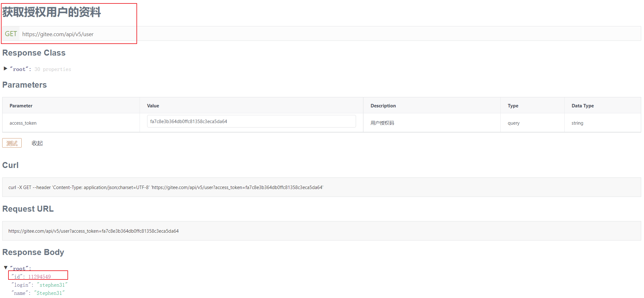This screenshot has height=298, width=644.
Task: Click the 30 properties summary text
Action: pyautogui.click(x=53, y=69)
